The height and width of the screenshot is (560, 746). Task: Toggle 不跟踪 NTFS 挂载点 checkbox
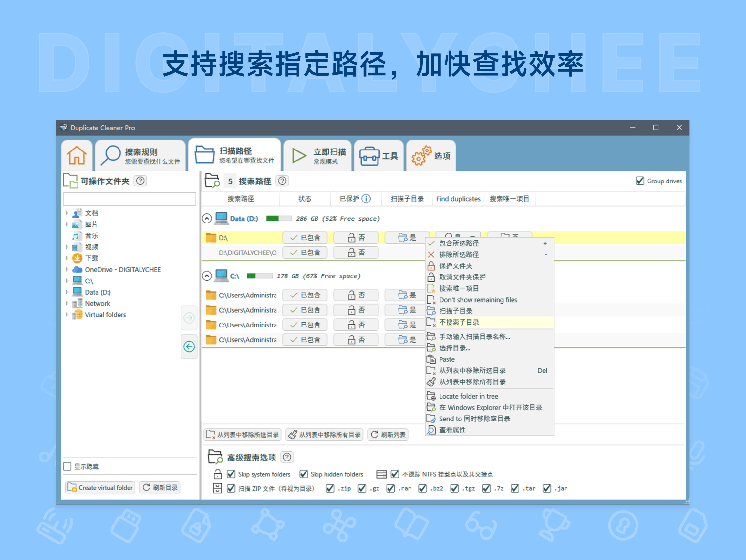[395, 474]
